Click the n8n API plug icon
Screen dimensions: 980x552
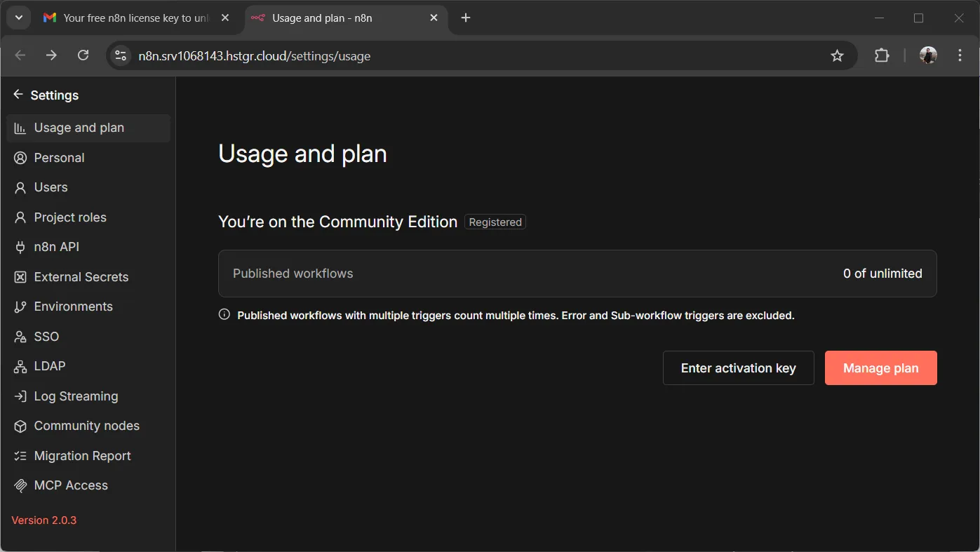coord(20,247)
